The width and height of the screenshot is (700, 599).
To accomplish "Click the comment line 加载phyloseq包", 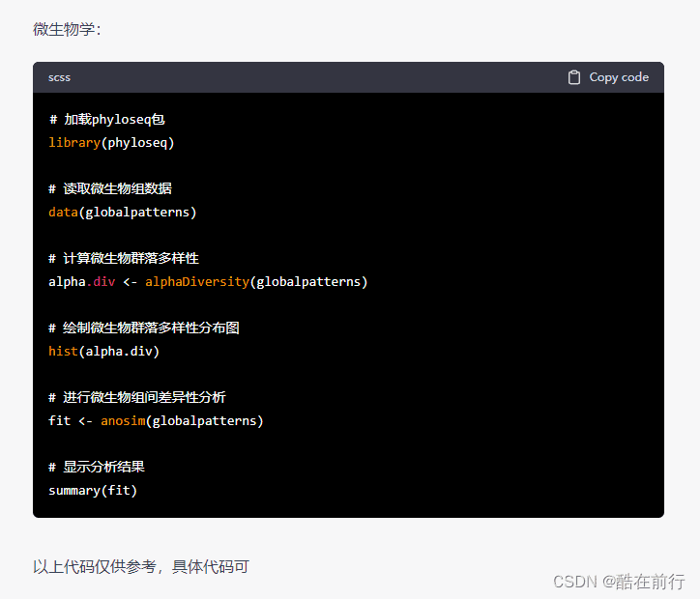I will (x=106, y=120).
